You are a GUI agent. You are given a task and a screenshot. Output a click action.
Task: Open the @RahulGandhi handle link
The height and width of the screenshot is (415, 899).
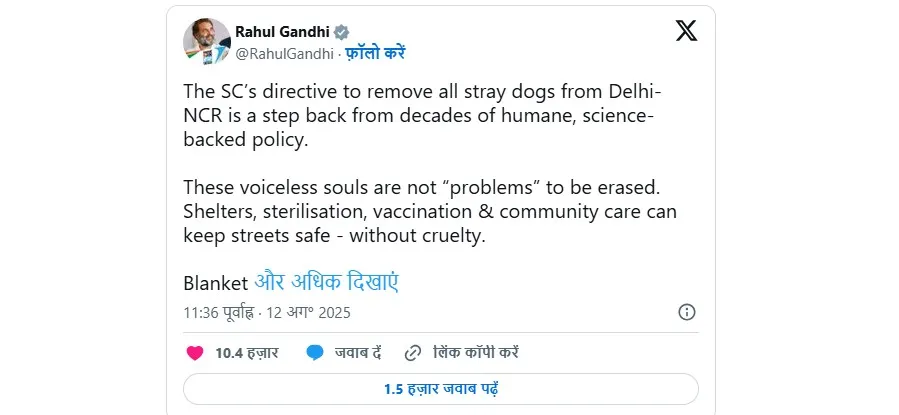coord(282,53)
